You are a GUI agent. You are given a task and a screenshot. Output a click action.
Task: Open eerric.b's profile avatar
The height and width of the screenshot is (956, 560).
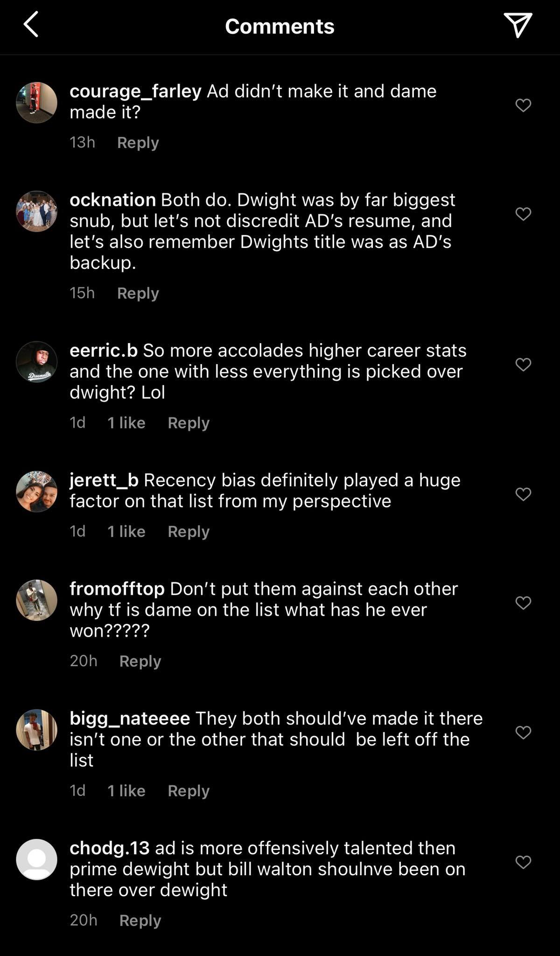[x=36, y=362]
